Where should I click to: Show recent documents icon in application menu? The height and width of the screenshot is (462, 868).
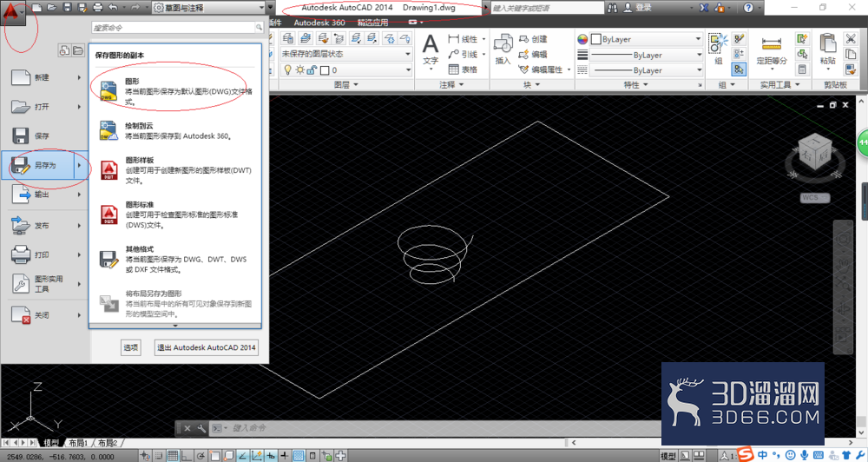(x=64, y=50)
